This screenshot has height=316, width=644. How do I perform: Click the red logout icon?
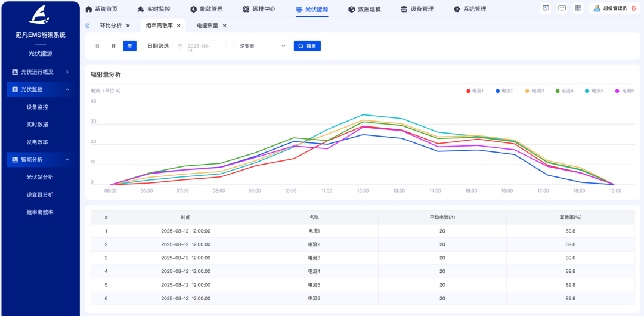[634, 8]
